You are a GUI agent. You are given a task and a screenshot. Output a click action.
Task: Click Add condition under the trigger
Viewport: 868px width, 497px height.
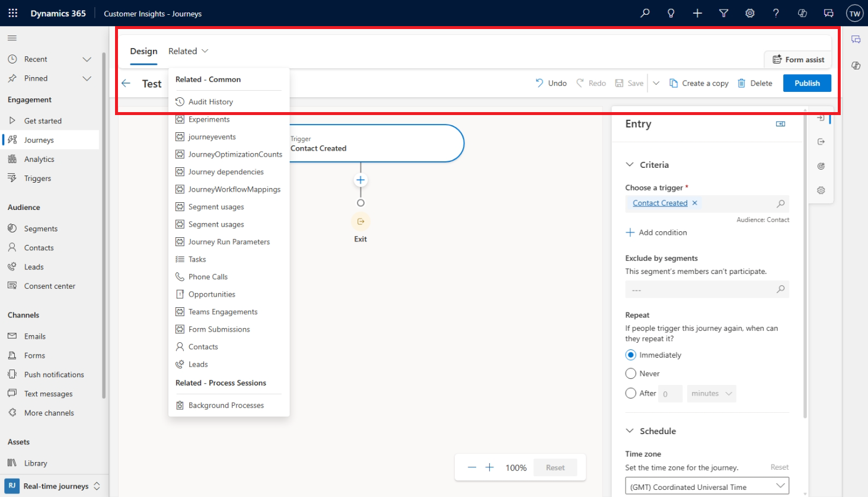click(x=656, y=232)
